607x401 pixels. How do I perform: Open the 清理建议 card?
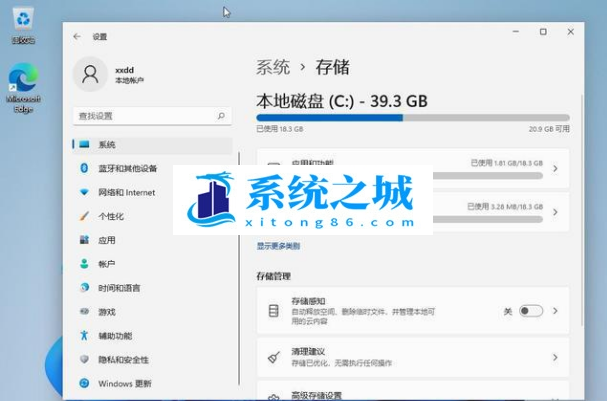413,357
